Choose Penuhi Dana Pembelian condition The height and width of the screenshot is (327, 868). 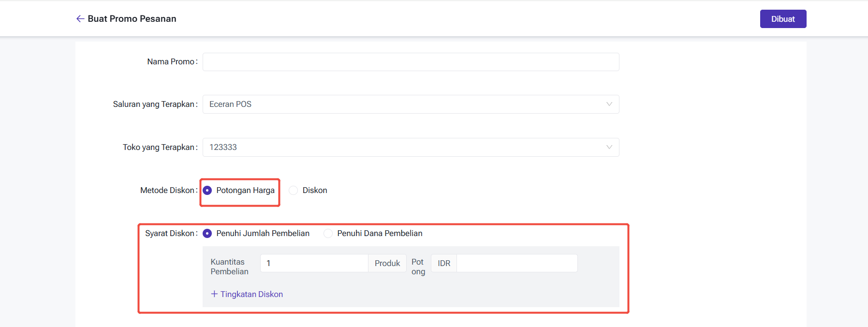tap(328, 234)
